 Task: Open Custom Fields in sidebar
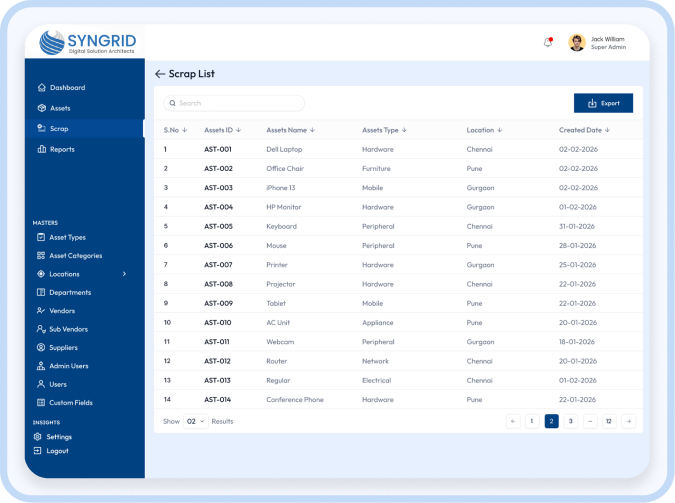pos(70,402)
